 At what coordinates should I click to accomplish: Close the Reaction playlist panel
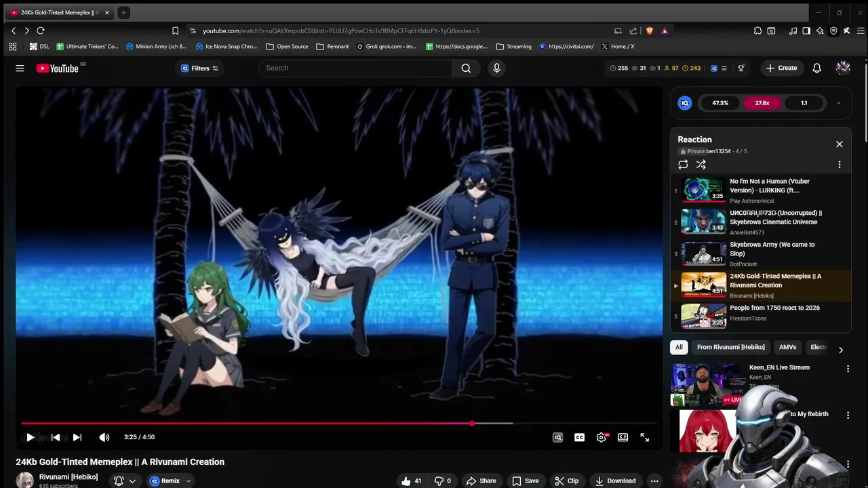(x=839, y=144)
